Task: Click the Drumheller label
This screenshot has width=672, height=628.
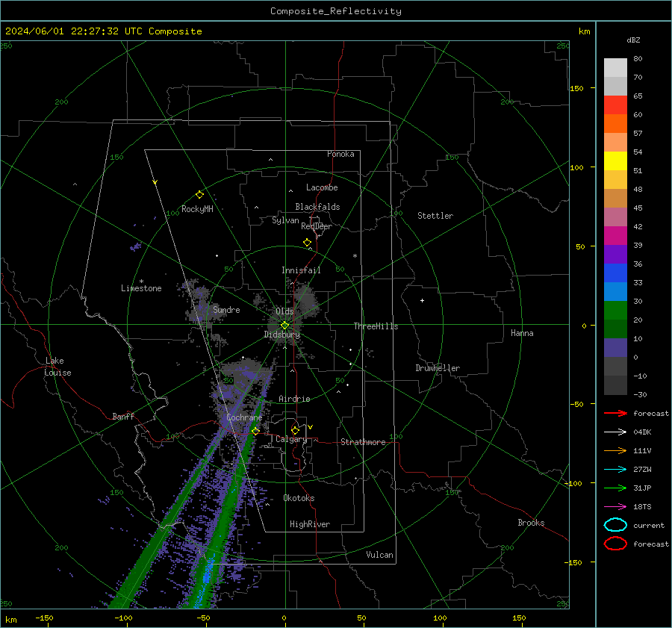Action: coord(438,368)
